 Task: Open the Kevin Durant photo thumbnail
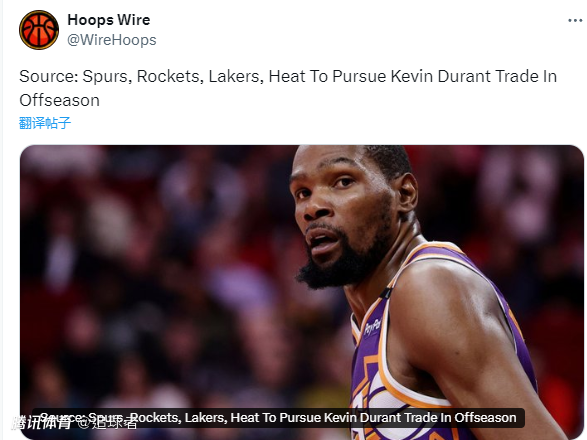click(302, 292)
